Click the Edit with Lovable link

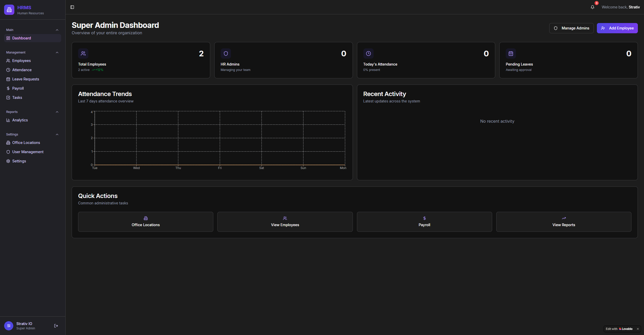coord(619,329)
